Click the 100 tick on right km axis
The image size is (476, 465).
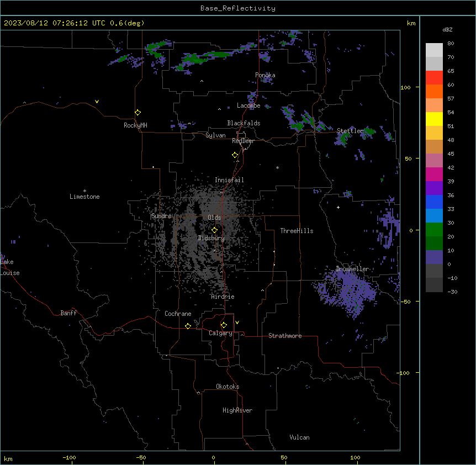405,87
